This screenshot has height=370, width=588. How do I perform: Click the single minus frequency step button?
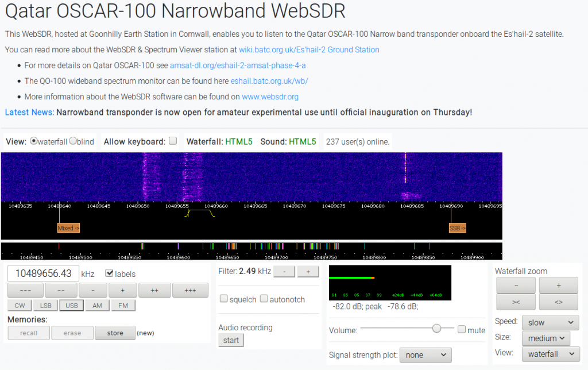click(x=93, y=290)
